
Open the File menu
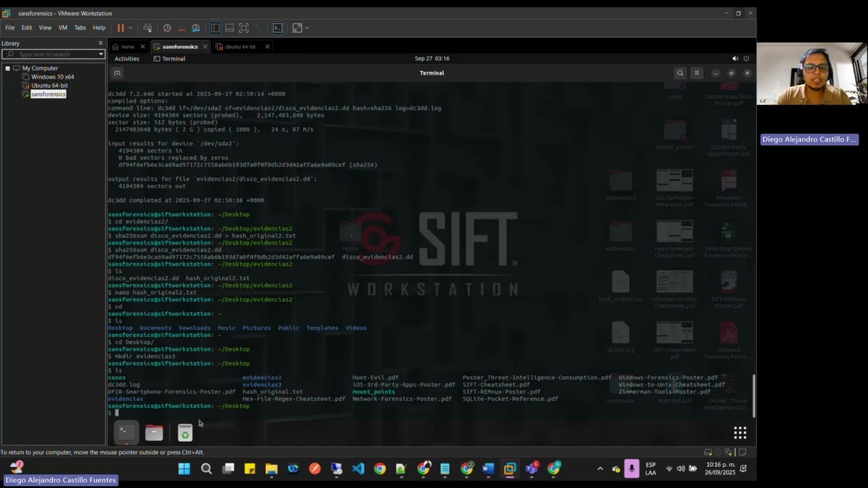tap(10, 28)
